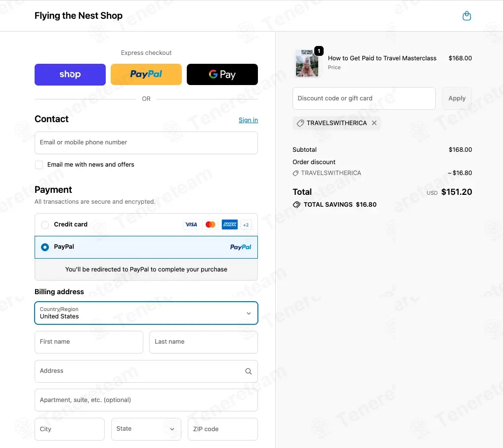503x448 pixels.
Task: Click the PayPal logo in payment option
Action: (x=241, y=247)
